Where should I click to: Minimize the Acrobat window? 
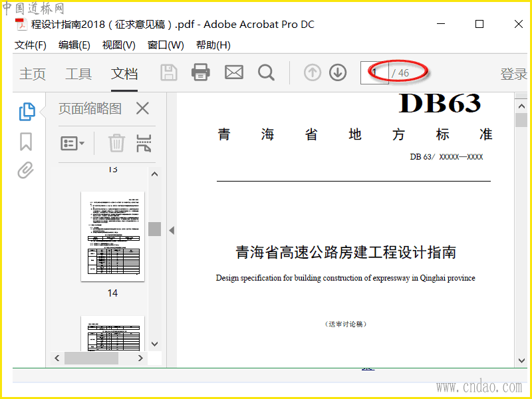[x=441, y=24]
